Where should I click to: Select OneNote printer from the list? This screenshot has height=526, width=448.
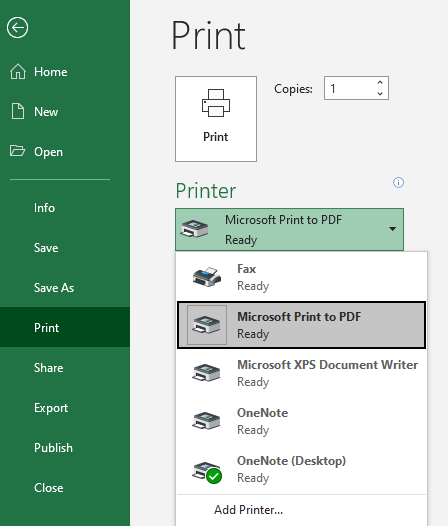click(301, 421)
